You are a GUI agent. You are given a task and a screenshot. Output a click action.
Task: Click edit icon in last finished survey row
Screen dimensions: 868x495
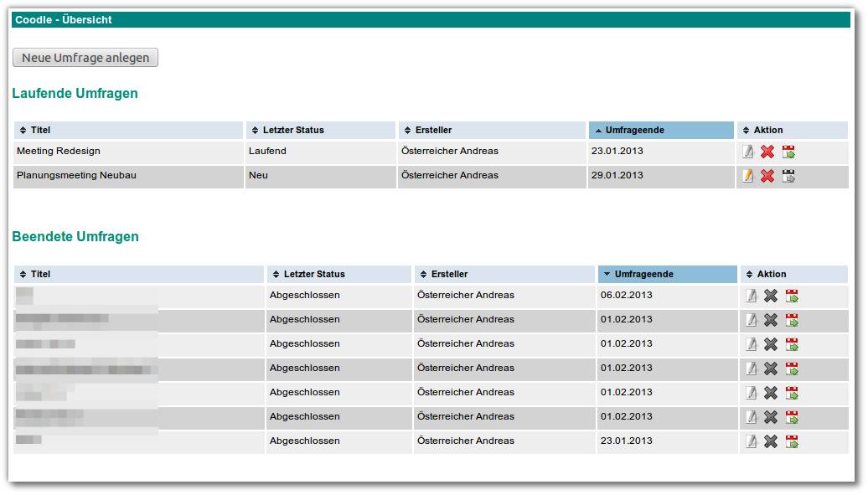click(x=752, y=441)
